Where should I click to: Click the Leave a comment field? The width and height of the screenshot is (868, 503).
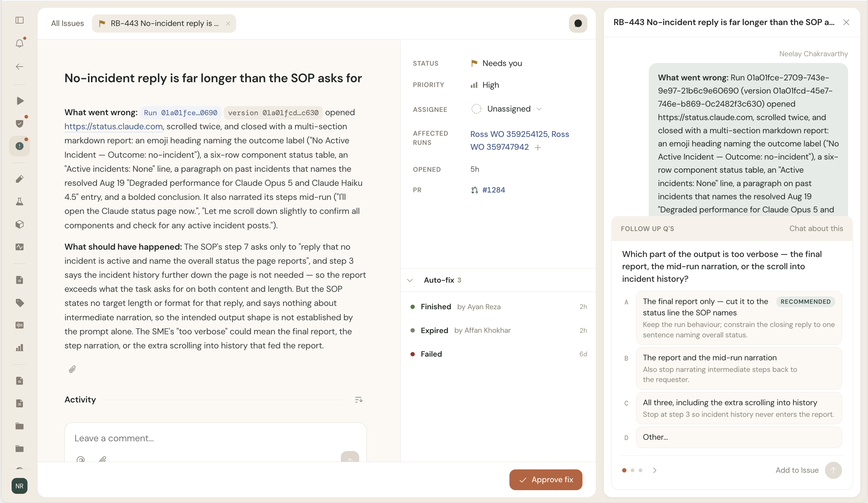215,438
